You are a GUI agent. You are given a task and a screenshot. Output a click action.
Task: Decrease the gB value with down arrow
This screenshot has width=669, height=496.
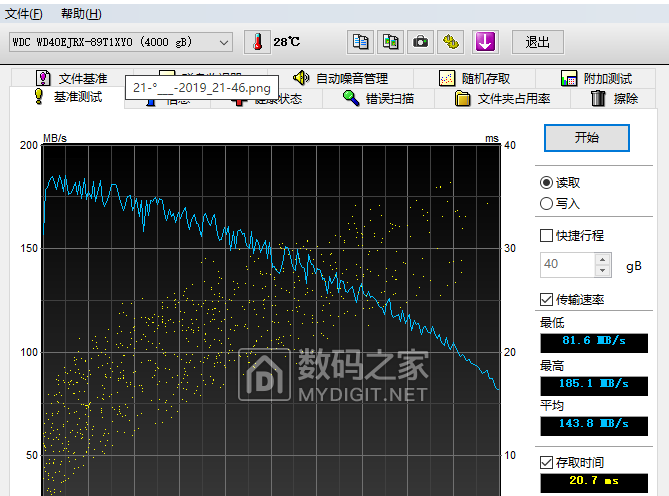(602, 270)
